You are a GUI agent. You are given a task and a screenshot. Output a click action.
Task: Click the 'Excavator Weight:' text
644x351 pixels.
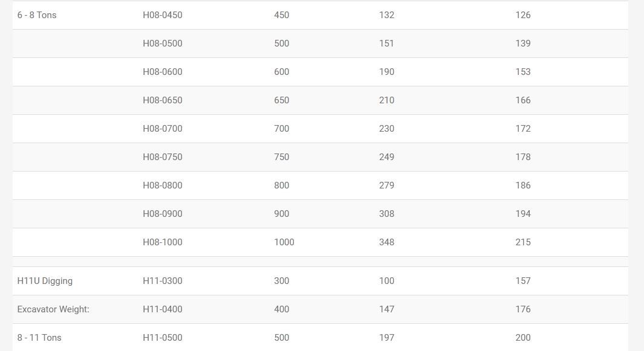click(53, 309)
